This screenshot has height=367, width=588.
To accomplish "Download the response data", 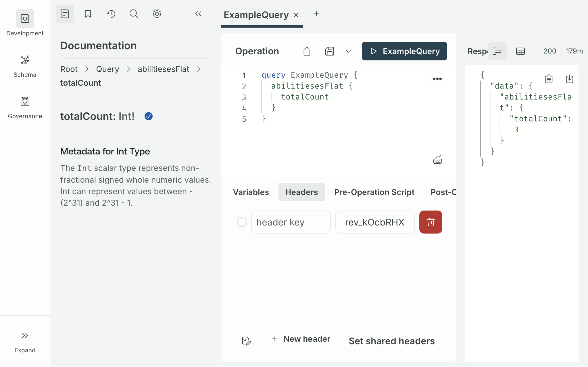I will [x=570, y=79].
